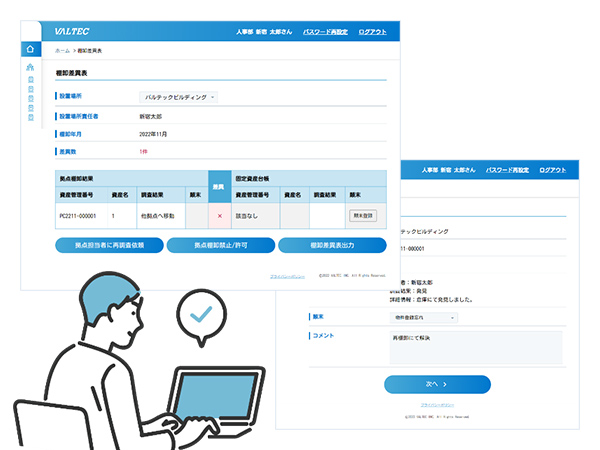Click パスワード再設定 in the rear window header
600x450 pixels.
tap(507, 170)
